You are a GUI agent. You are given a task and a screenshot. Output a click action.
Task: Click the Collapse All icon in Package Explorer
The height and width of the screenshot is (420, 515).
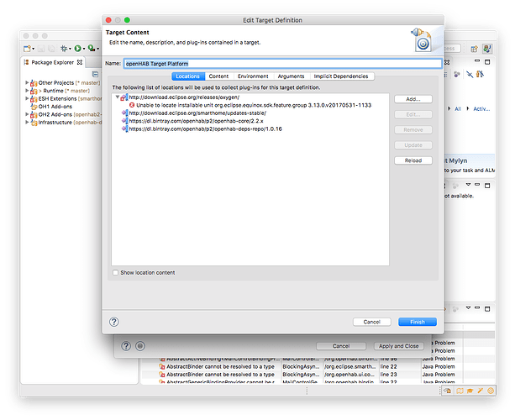95,74
